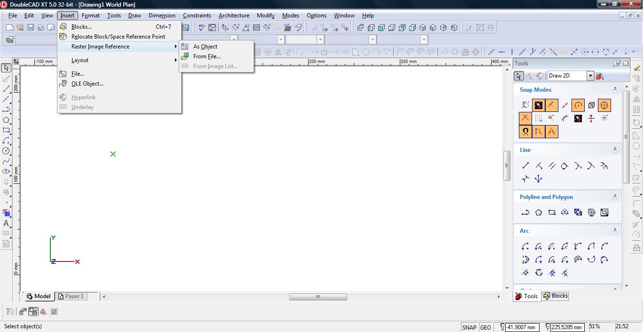Select the Text tool in left toolbar
The width and height of the screenshot is (644, 332).
6,223
